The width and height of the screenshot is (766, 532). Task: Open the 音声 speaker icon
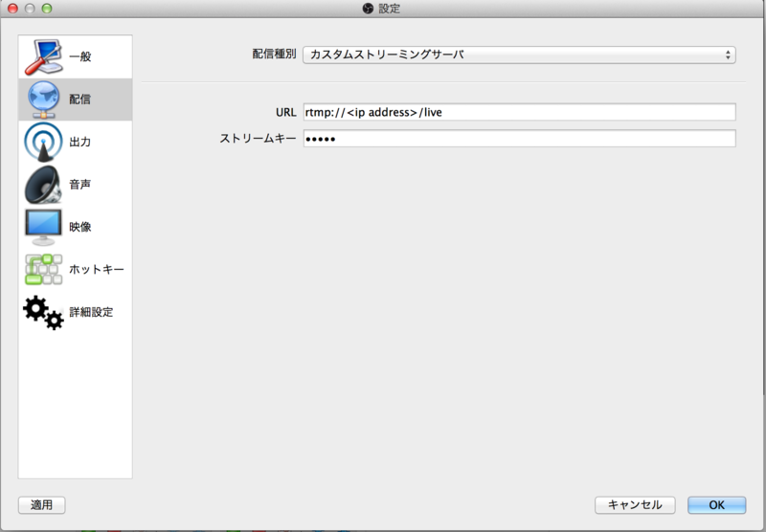(x=43, y=185)
